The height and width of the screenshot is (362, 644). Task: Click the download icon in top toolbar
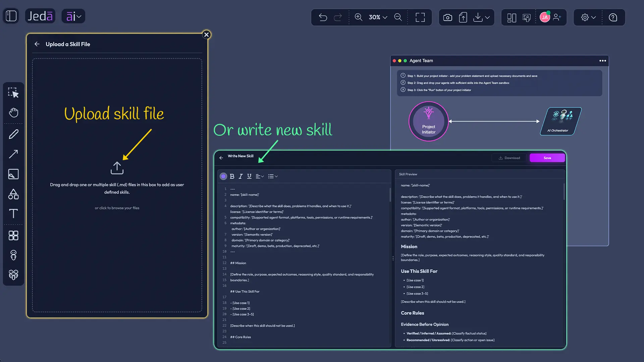pos(478,17)
